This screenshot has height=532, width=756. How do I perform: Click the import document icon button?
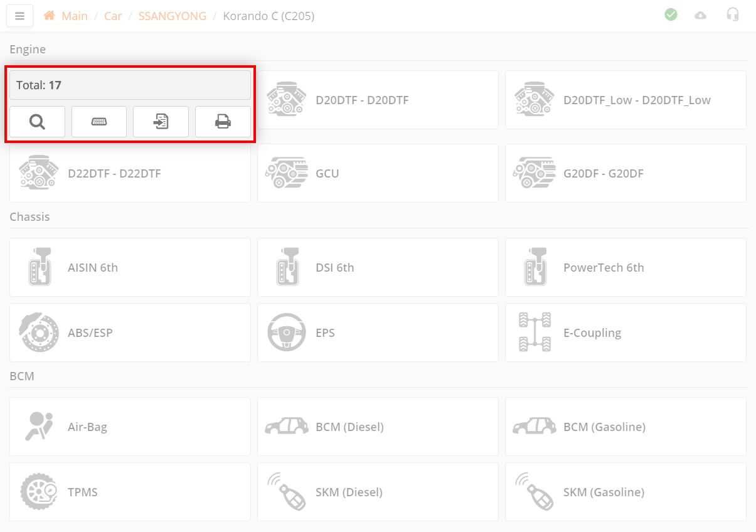(x=161, y=122)
